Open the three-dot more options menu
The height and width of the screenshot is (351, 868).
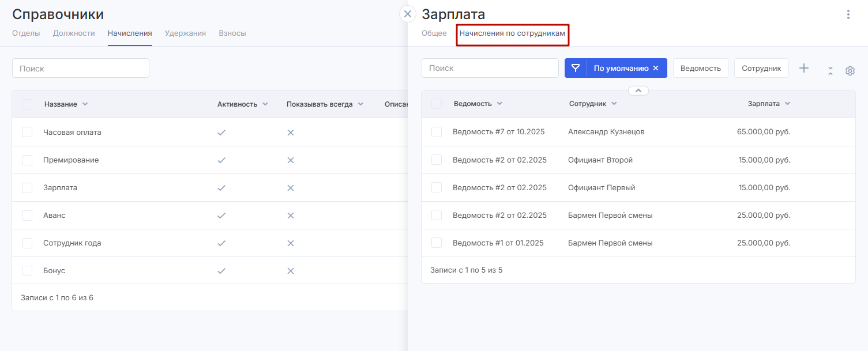pos(848,14)
